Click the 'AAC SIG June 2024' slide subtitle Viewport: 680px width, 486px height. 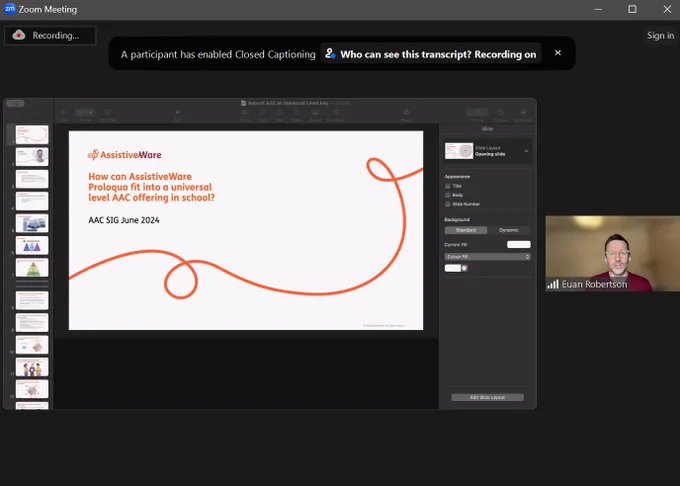[124, 220]
